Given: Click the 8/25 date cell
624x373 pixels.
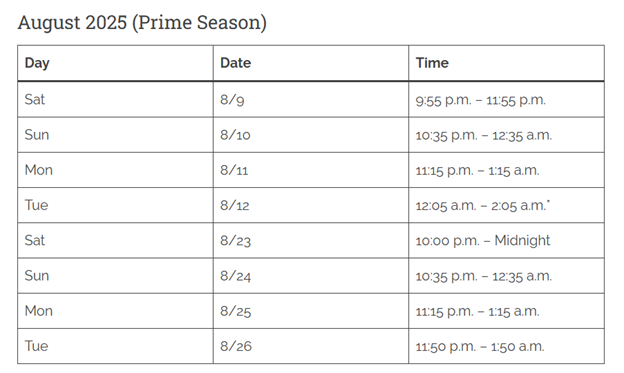Looking at the screenshot, I should coord(311,311).
